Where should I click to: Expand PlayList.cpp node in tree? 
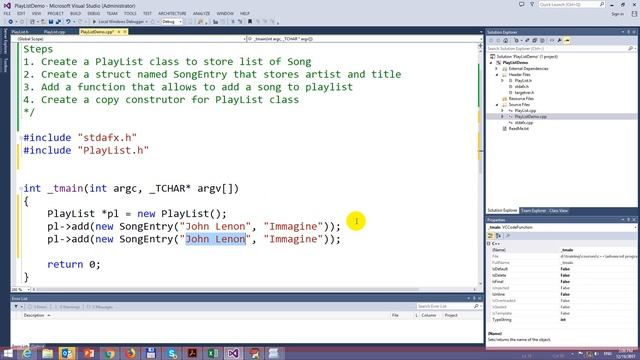[503, 111]
